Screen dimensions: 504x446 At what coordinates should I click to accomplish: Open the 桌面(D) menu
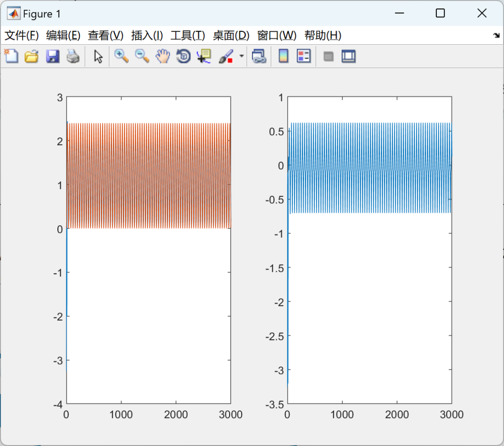[x=231, y=35]
